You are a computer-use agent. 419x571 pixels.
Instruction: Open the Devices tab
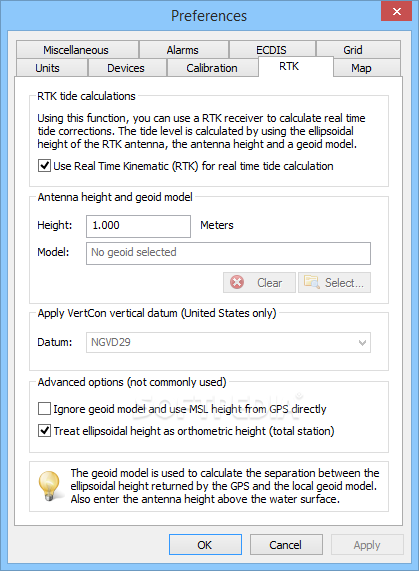coord(127,68)
